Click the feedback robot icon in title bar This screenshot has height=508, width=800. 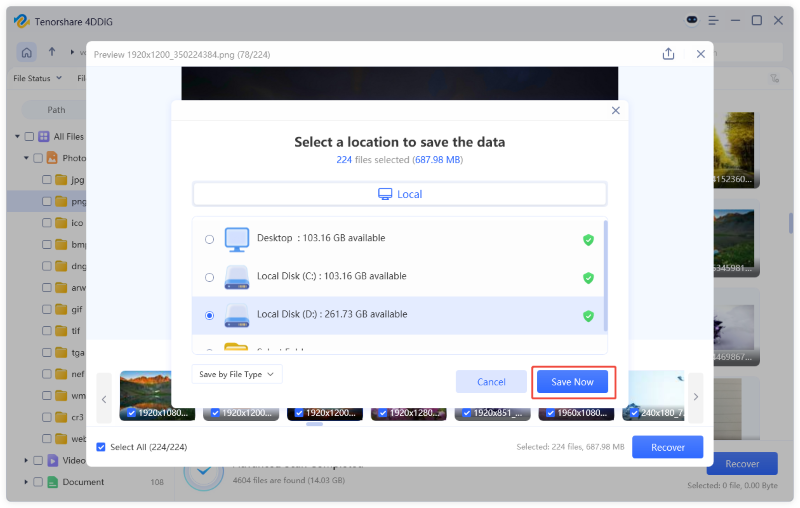point(692,20)
